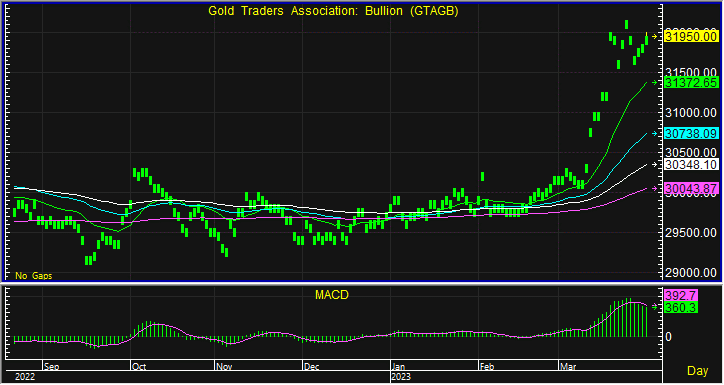Click the MACD zero level label
724x385 pixels.
pos(668,337)
